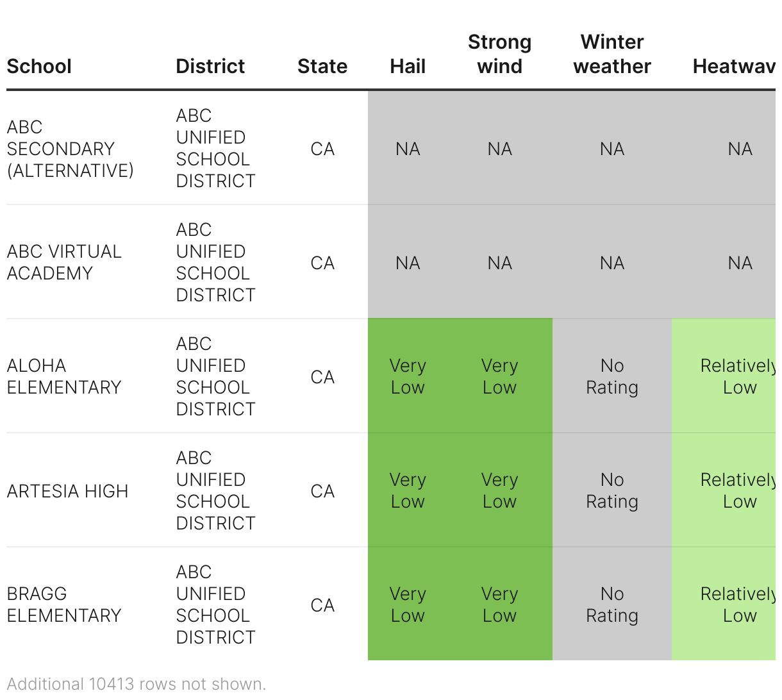This screenshot has width=782, height=700.
Task: Click the School column header
Action: pyautogui.click(x=39, y=66)
